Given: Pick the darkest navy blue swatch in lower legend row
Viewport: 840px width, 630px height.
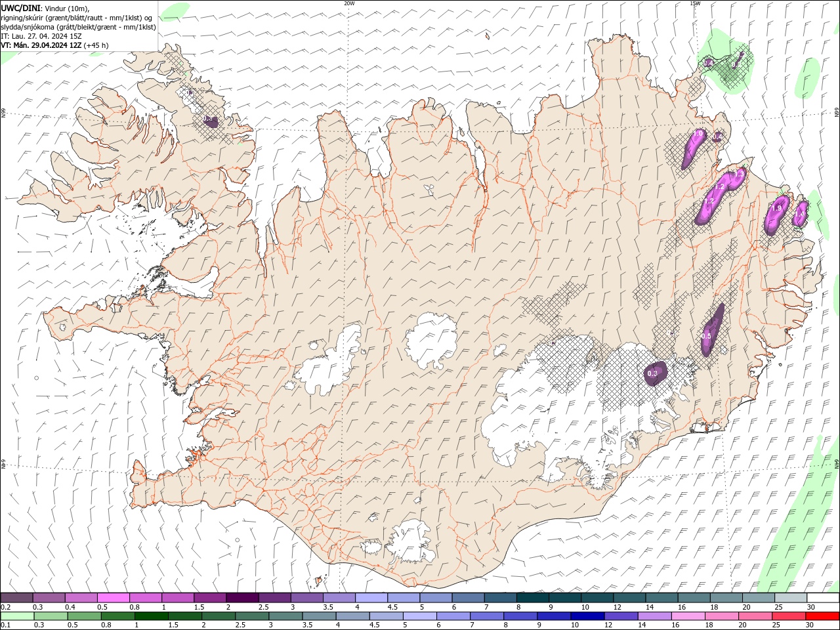Looking at the screenshot, I should 587,616.
